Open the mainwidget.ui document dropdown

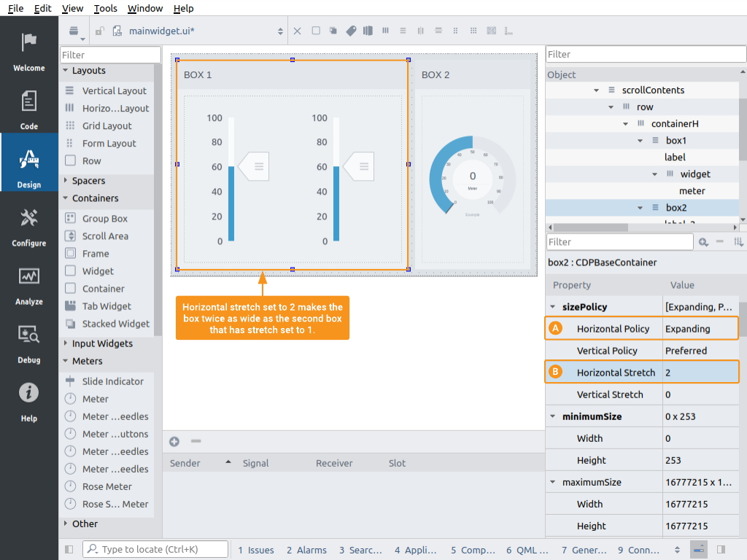[280, 31]
